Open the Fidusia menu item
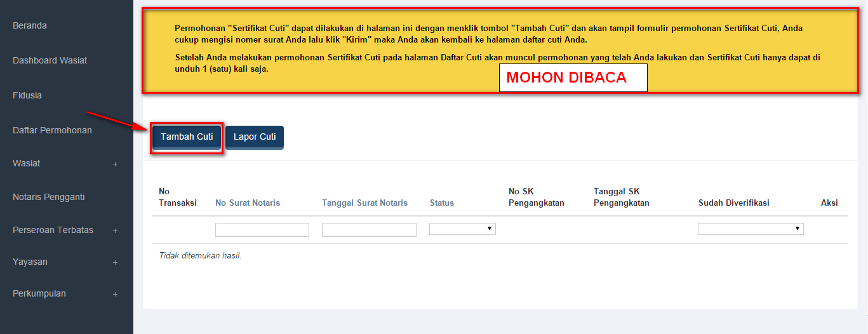Image resolution: width=868 pixels, height=334 pixels. tap(27, 95)
